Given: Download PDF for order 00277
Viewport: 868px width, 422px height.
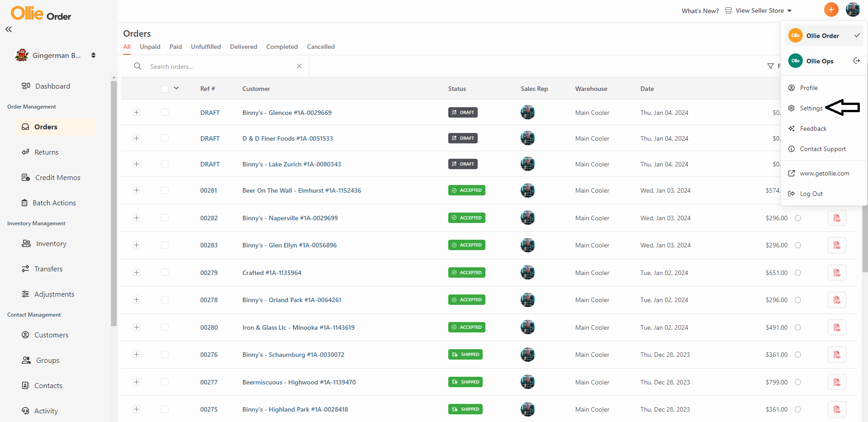Looking at the screenshot, I should click(x=837, y=382).
